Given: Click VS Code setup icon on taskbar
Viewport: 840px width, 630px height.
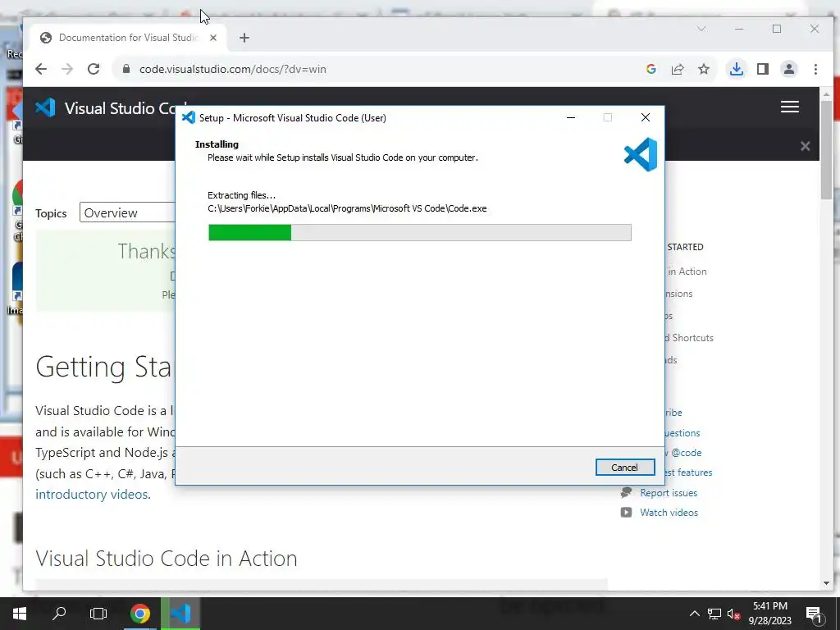Looking at the screenshot, I should pos(181,614).
